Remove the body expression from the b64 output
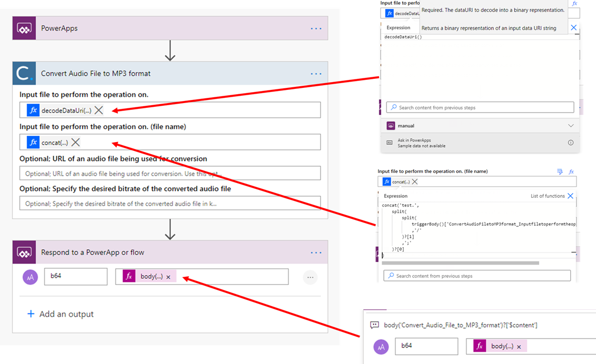 pyautogui.click(x=168, y=277)
